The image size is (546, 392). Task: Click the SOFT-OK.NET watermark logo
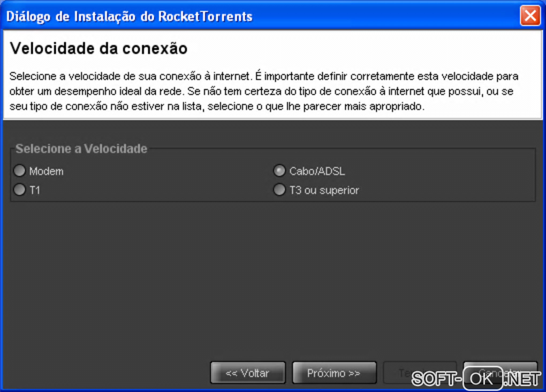point(476,379)
